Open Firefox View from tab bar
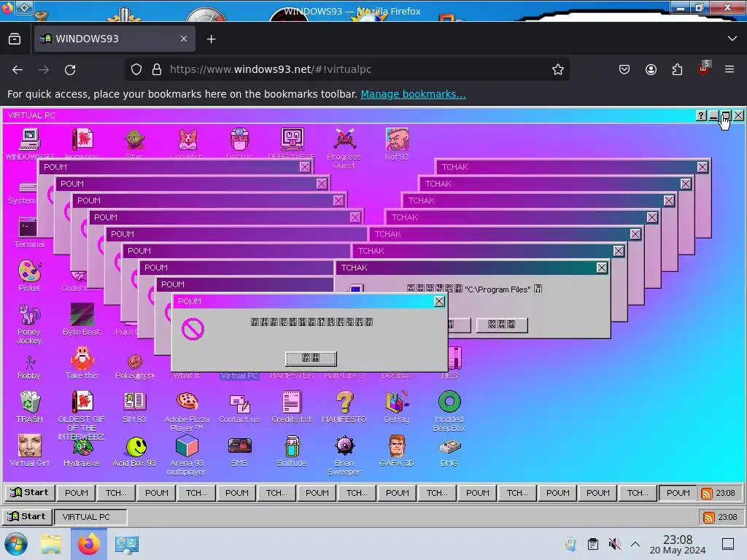Screen dimensions: 747x560 (15, 39)
